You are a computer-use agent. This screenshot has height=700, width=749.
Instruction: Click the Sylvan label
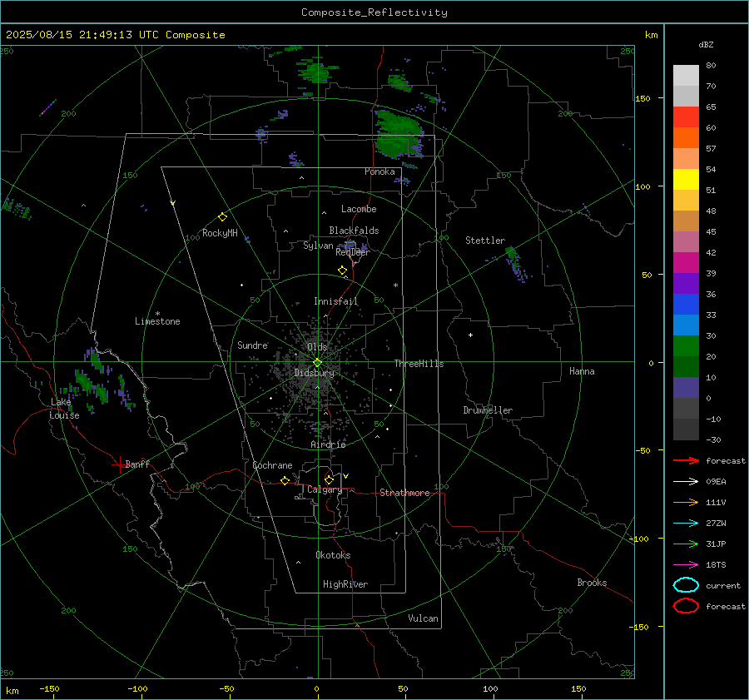point(318,246)
